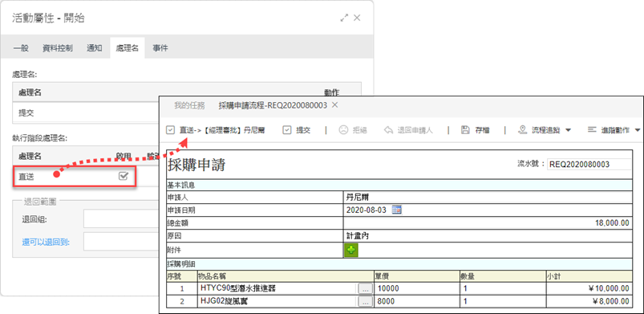
Task: Click the 原因 field 計畫內
Action: [x=488, y=236]
